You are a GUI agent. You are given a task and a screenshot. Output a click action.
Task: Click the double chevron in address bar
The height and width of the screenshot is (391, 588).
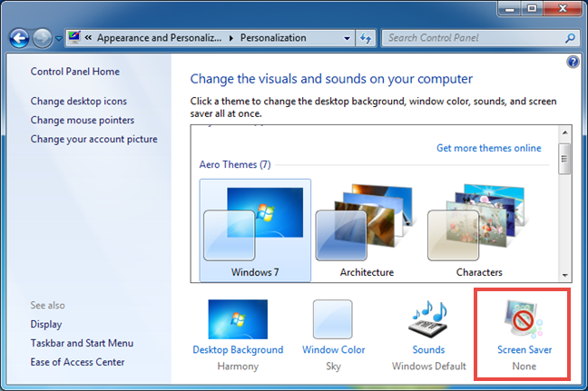(89, 37)
